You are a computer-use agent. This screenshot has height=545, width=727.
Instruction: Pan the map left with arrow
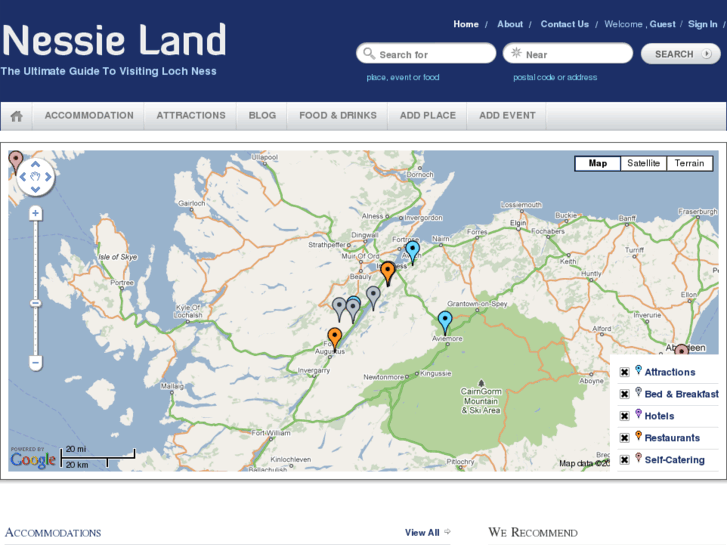(x=23, y=177)
